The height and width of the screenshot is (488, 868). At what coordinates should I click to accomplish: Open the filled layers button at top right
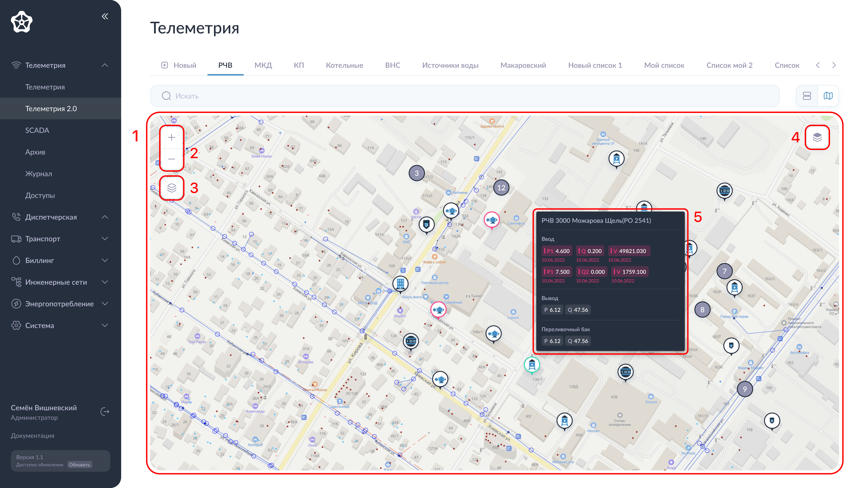pos(817,137)
